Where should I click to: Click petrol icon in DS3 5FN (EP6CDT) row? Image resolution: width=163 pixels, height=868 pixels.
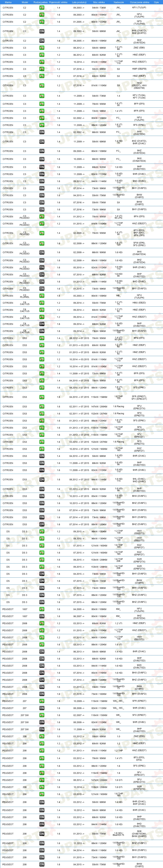42,428
